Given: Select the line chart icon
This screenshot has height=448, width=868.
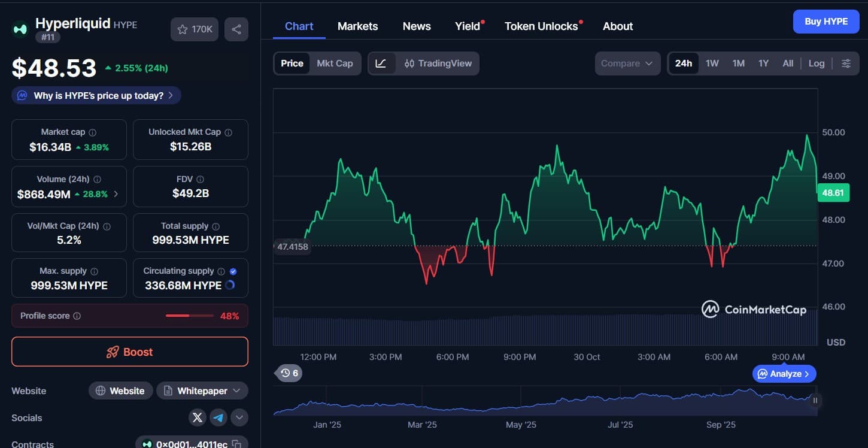Looking at the screenshot, I should 381,63.
